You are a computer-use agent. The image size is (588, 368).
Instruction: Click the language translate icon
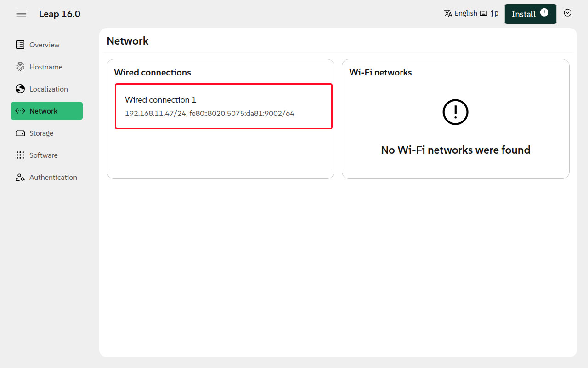pos(448,13)
